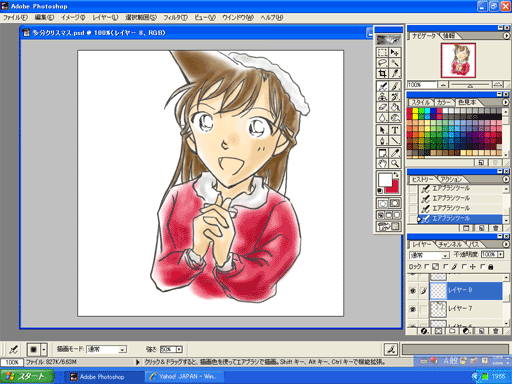Select the Line tool
This screenshot has width=512, height=384.
(x=395, y=140)
